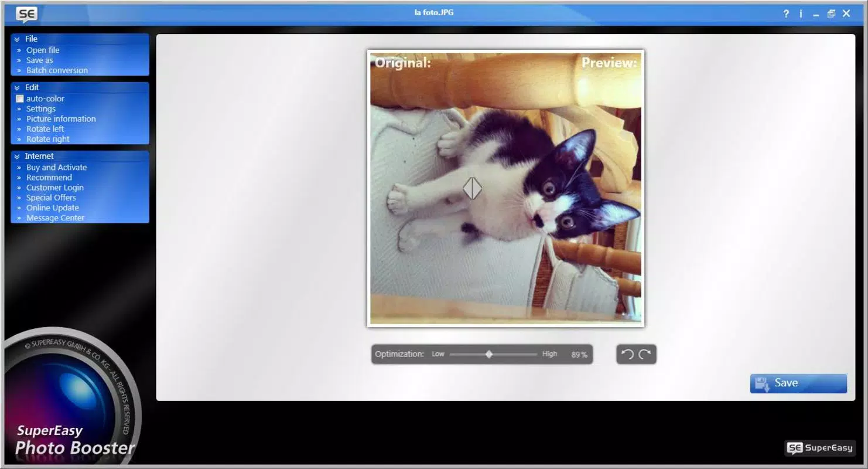This screenshot has width=868, height=469.
Task: Open file from the File panel
Action: click(43, 50)
